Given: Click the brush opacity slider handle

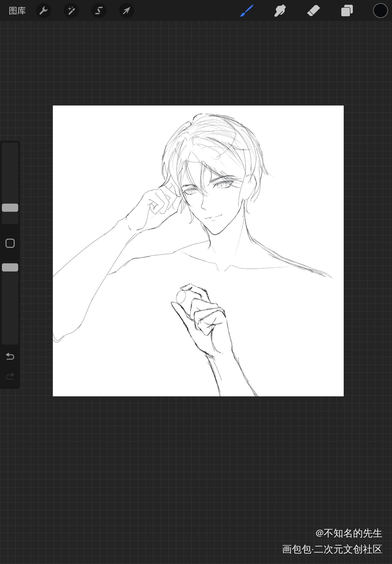Looking at the screenshot, I should [10, 267].
